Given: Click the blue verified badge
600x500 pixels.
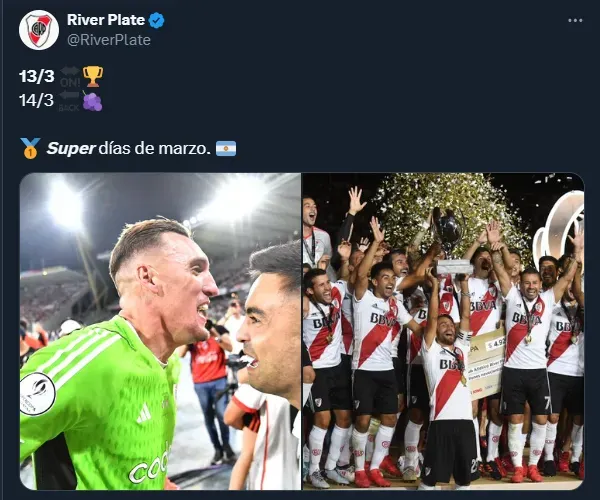Looking at the screenshot, I should pos(156,20).
